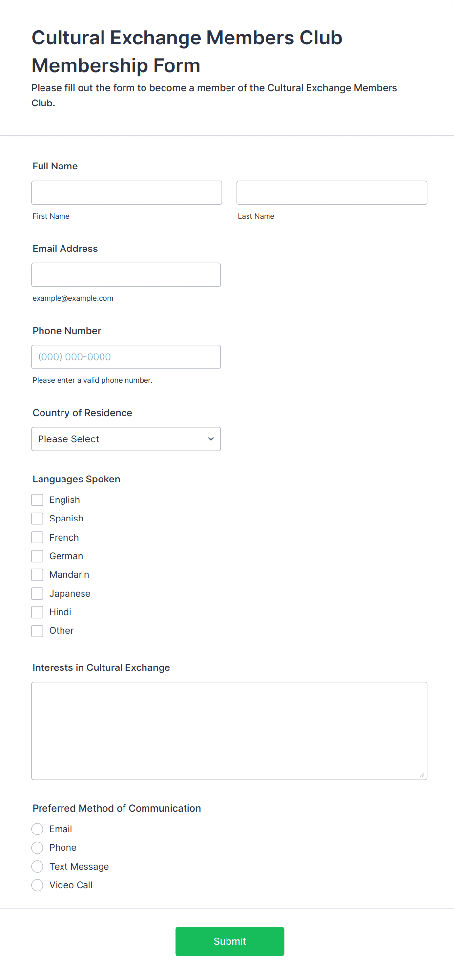The image size is (454, 980).
Task: Focus the Email Address input field
Action: click(126, 274)
